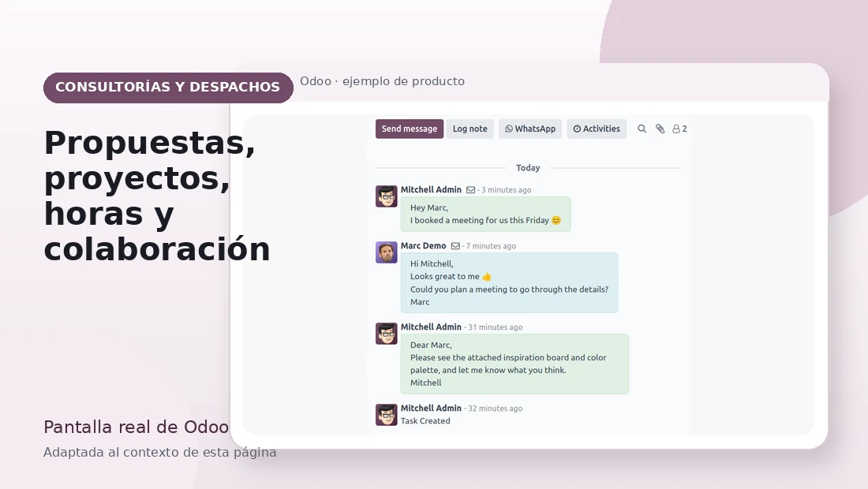
Task: Click the 'Task Created' log entry
Action: click(425, 421)
